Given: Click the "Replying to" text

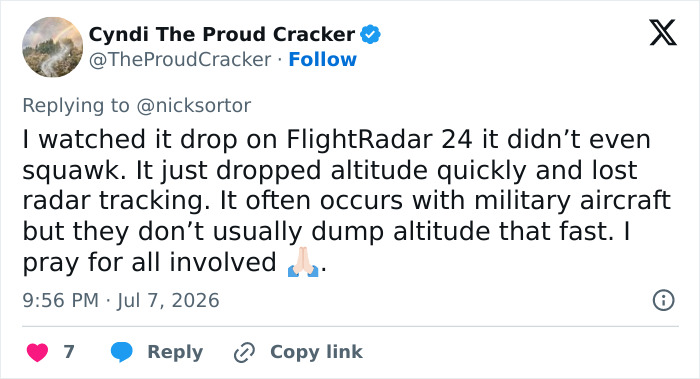Looking at the screenshot, I should click(76, 106).
